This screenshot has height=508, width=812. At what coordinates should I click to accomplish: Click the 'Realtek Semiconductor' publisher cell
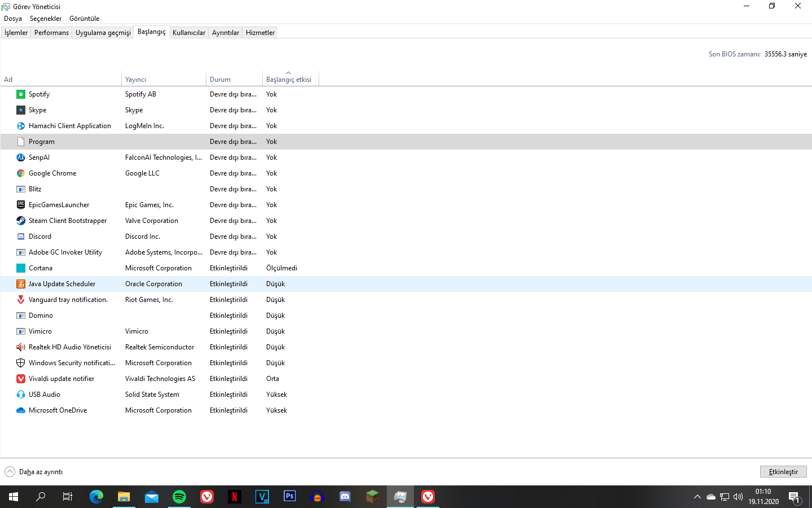(160, 347)
